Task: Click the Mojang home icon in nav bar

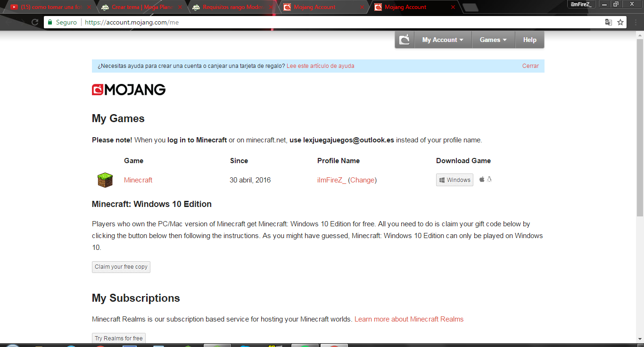Action: pos(405,40)
